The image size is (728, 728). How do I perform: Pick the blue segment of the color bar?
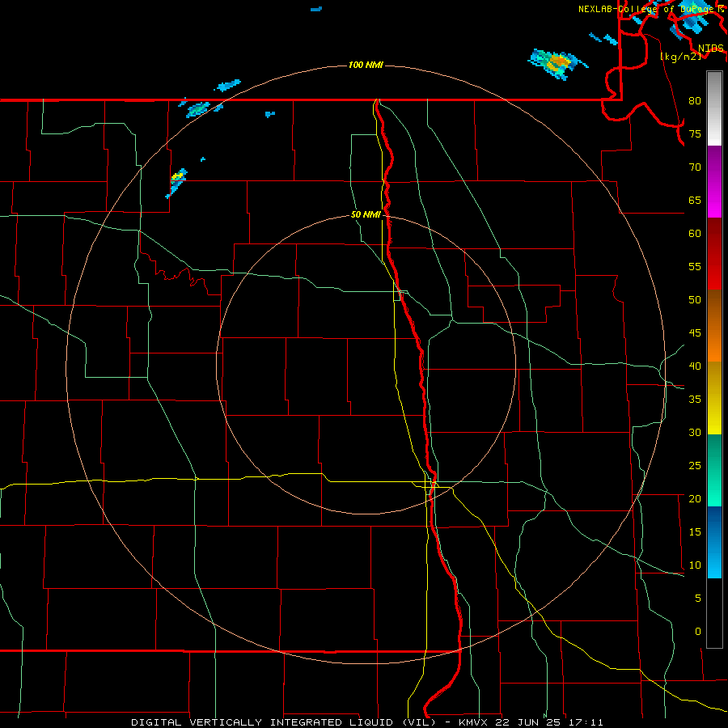(x=714, y=542)
